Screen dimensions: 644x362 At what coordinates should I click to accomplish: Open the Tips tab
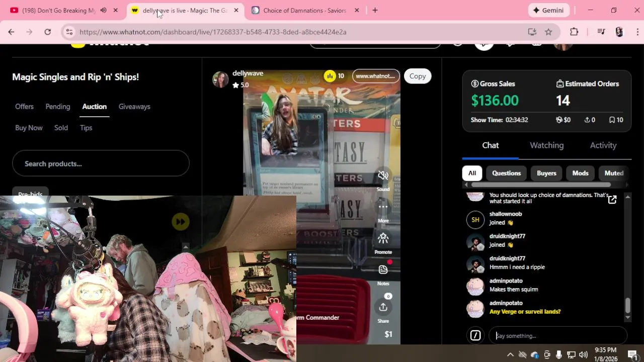click(x=86, y=128)
